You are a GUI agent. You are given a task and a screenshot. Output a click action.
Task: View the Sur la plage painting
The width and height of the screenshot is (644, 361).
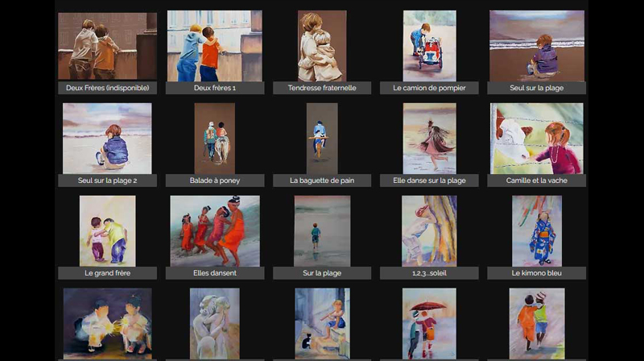point(322,230)
